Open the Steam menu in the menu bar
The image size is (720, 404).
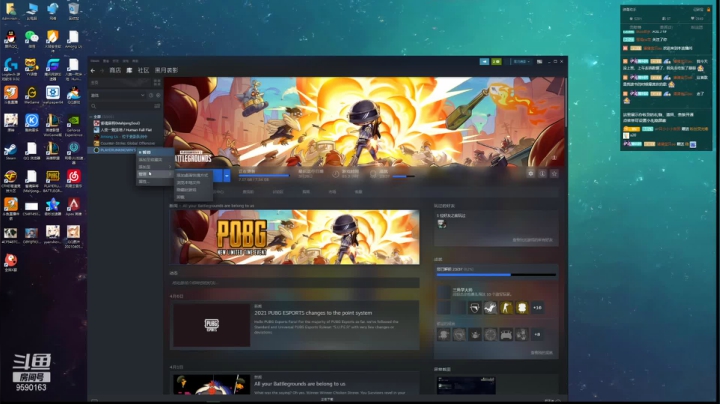point(95,61)
